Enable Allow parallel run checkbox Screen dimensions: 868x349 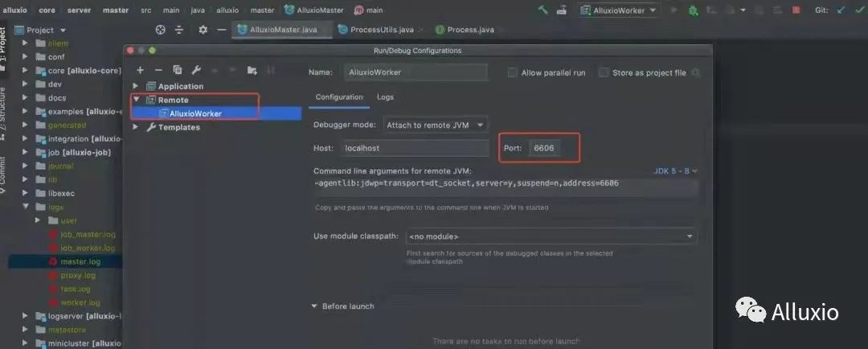pyautogui.click(x=513, y=72)
